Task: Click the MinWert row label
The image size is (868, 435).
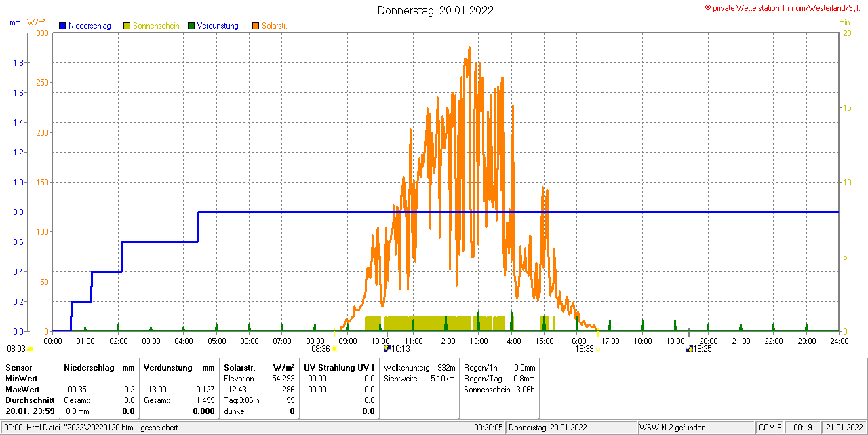Action: click(21, 378)
